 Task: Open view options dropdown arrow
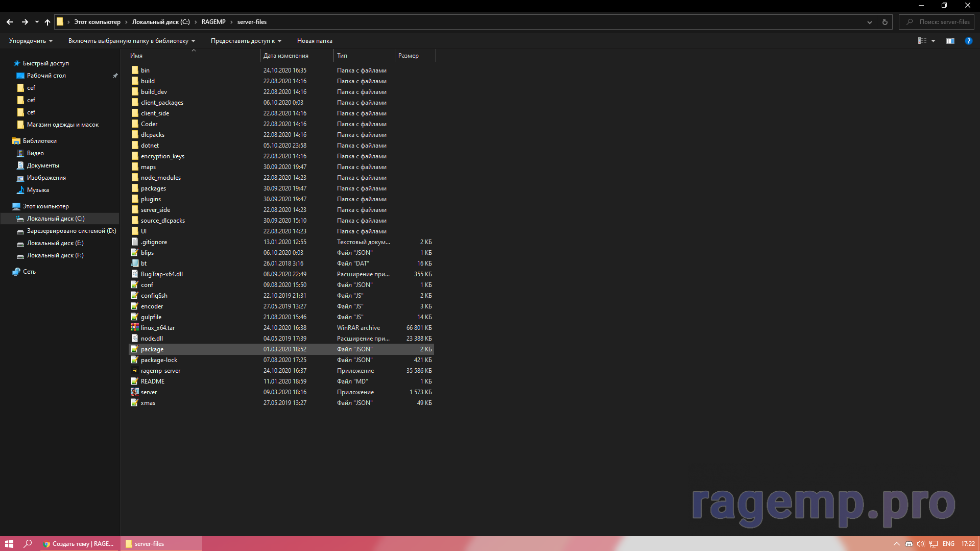tap(933, 41)
